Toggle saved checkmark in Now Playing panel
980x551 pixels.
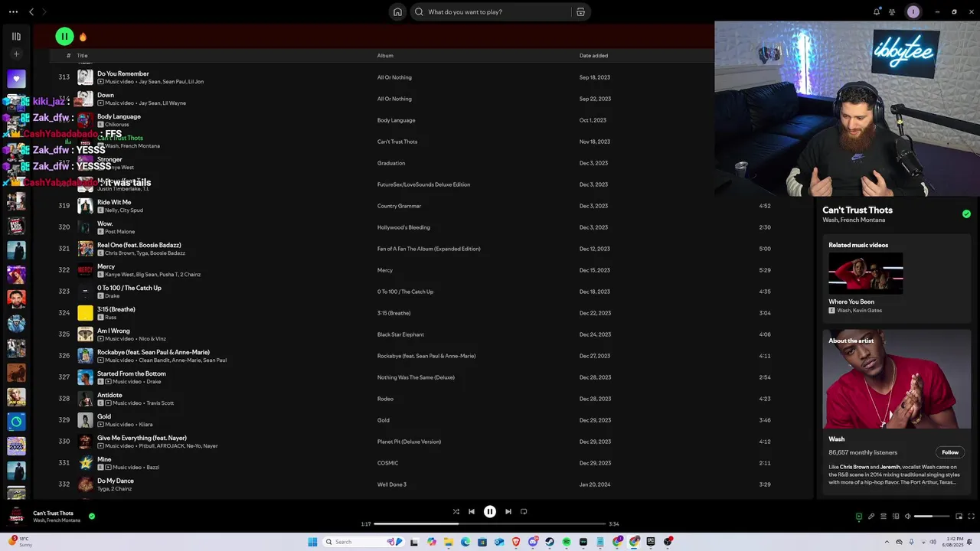pos(966,214)
